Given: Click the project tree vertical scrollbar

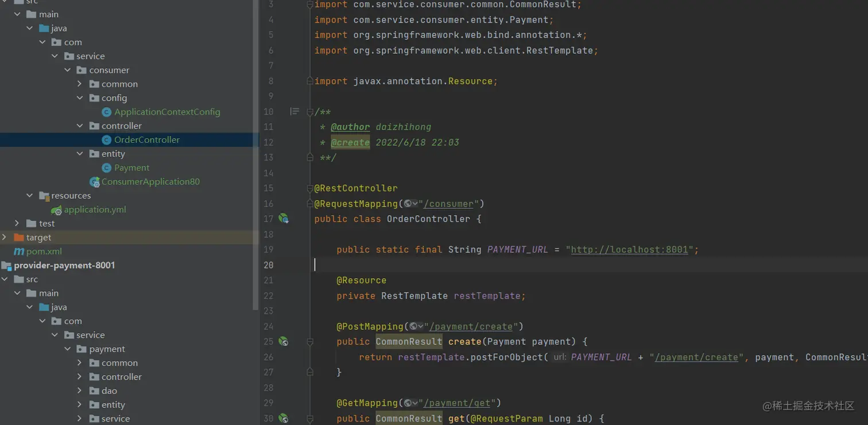Looking at the screenshot, I should [x=256, y=155].
